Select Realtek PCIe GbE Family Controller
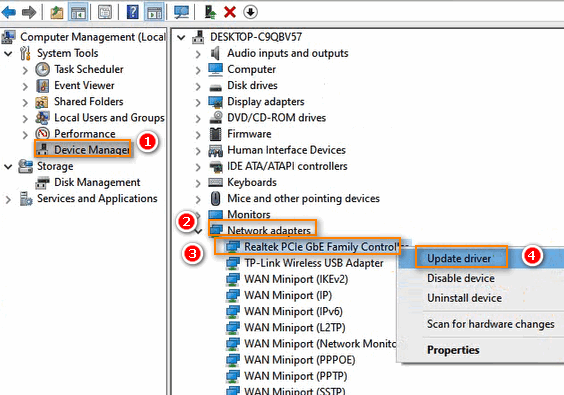 tap(322, 246)
